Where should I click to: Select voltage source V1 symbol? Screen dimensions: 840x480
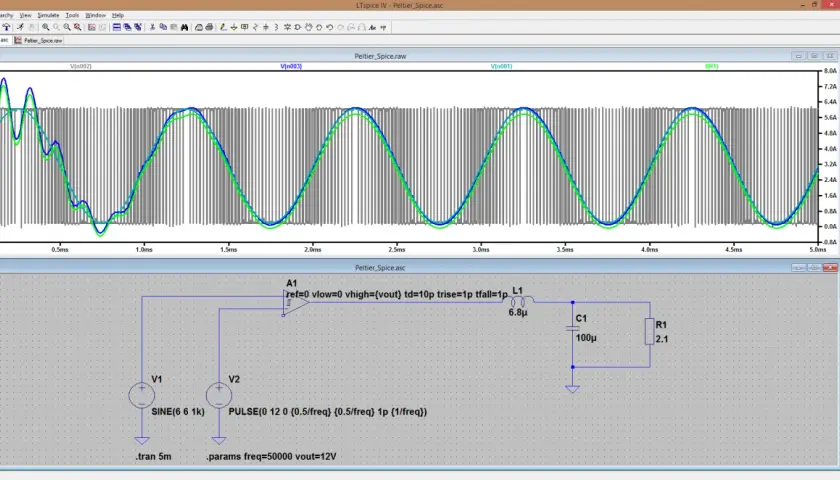coord(141,396)
